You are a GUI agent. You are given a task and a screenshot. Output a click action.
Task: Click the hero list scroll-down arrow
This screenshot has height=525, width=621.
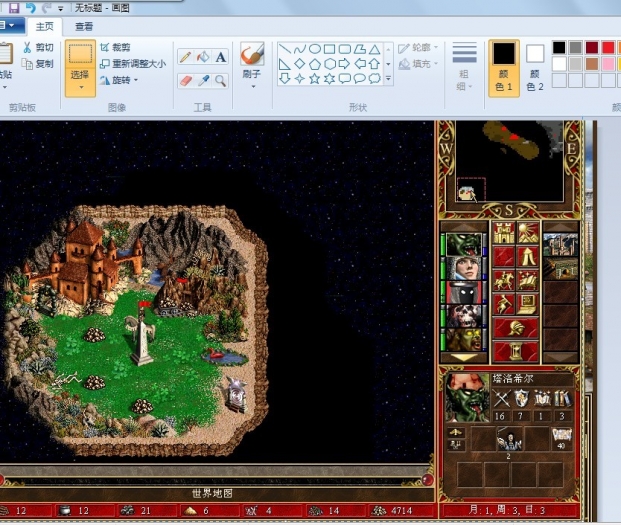pos(464,358)
